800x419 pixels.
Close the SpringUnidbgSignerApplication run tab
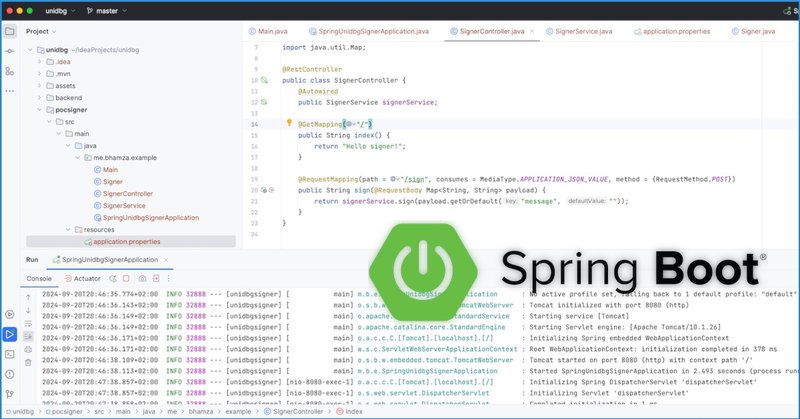(x=166, y=260)
